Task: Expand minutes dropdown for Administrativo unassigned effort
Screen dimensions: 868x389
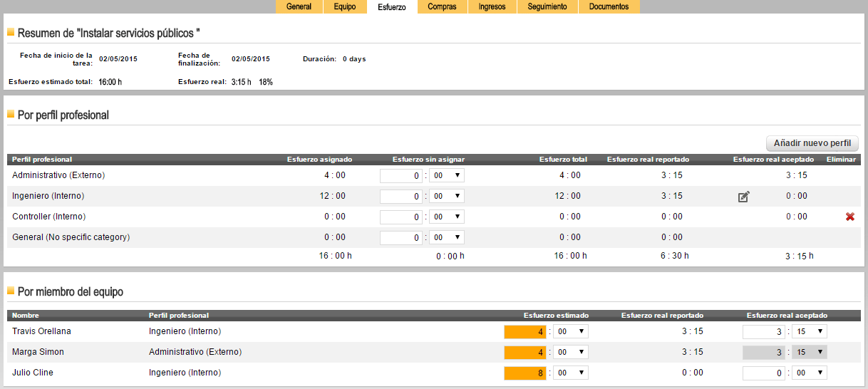Action: coord(447,175)
